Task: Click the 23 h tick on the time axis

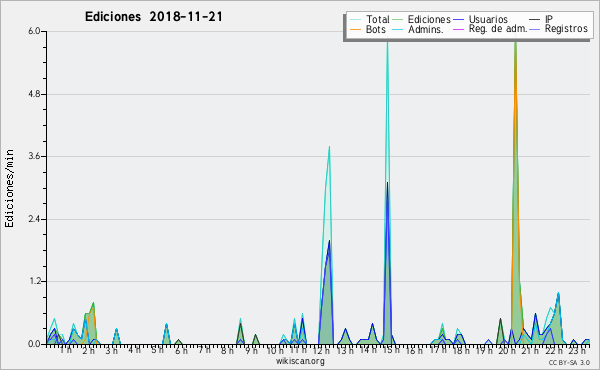Action: [577, 350]
